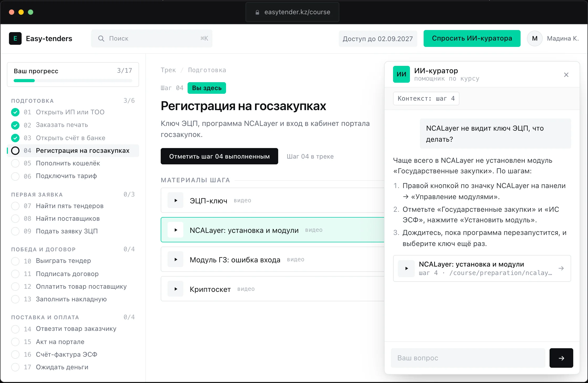588x383 pixels.
Task: Toggle completed step 02 Заказать печать
Action: (x=15, y=125)
